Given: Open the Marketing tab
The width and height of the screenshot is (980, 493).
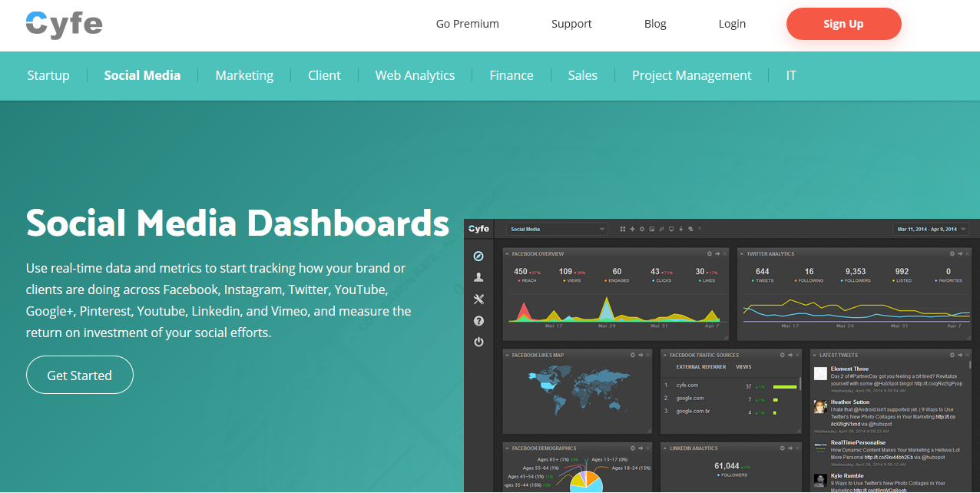Looking at the screenshot, I should coord(244,75).
